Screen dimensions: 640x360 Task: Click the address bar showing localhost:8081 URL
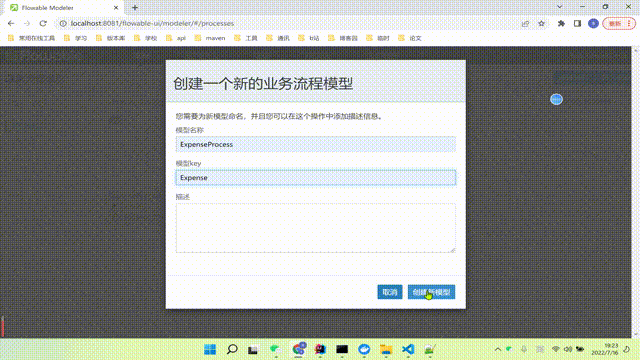click(x=286, y=23)
